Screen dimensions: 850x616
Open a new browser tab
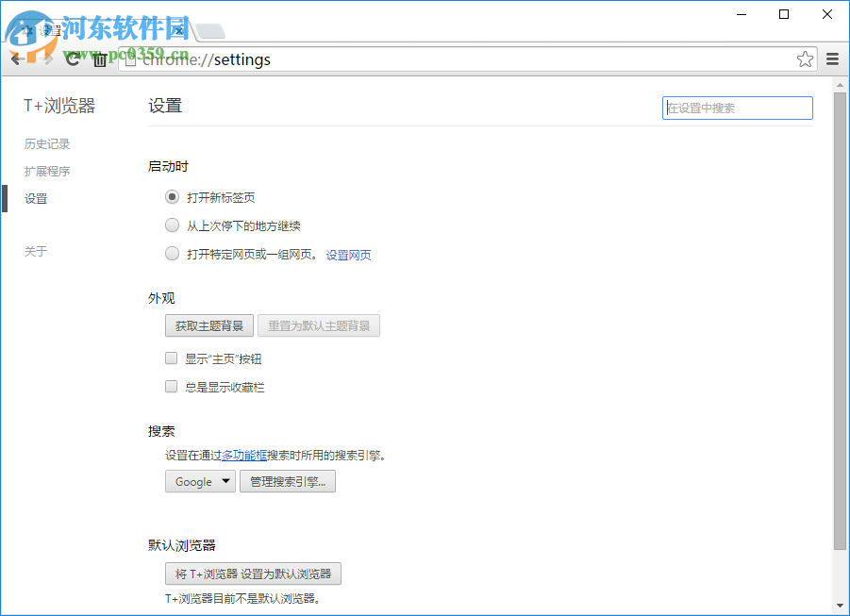pos(209,29)
